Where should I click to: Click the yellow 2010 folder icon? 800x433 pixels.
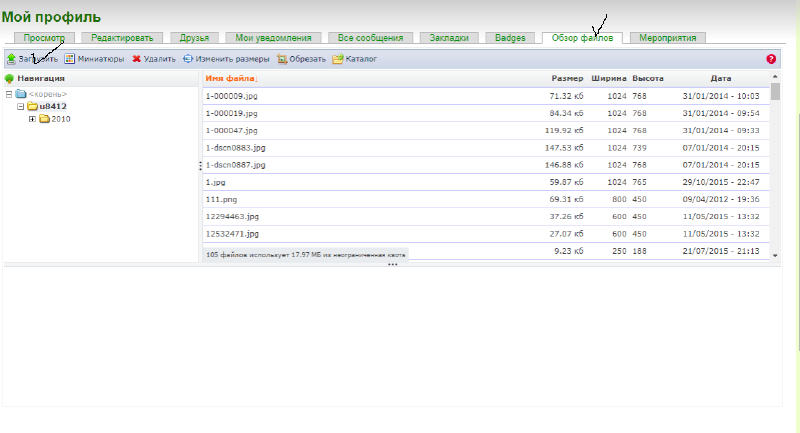[x=44, y=119]
